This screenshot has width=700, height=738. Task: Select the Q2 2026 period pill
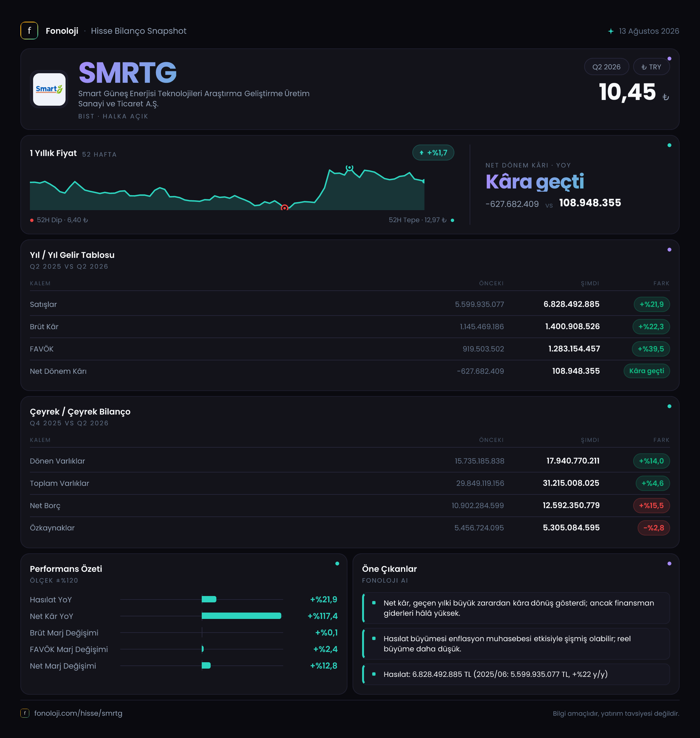tap(606, 67)
